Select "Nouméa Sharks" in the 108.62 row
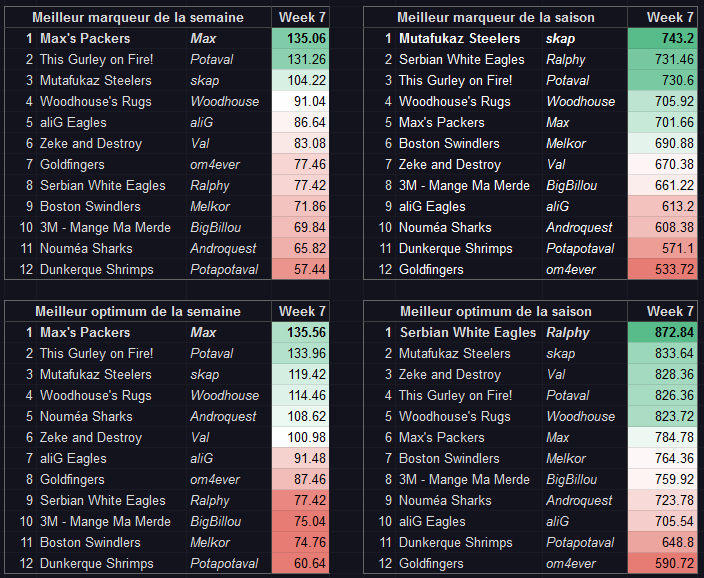 pos(86,416)
